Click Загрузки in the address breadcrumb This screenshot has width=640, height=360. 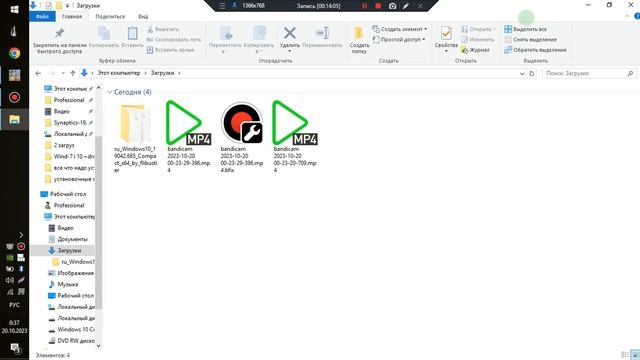point(162,73)
